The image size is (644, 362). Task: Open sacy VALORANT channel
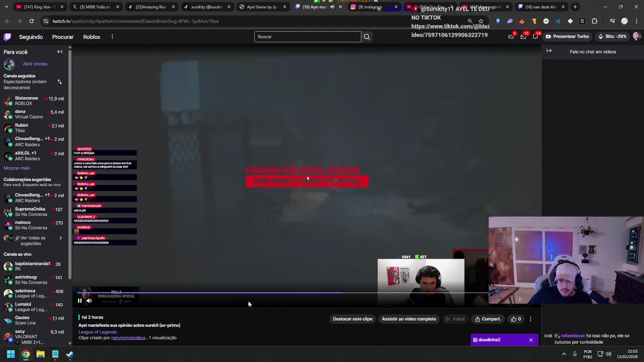(34, 337)
